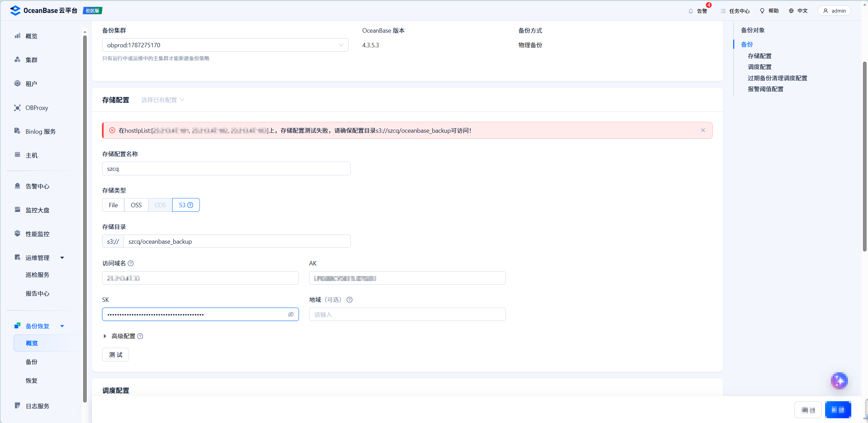Click the Binlog 服务 icon
Screen dimensions: 868x423
coord(17,131)
